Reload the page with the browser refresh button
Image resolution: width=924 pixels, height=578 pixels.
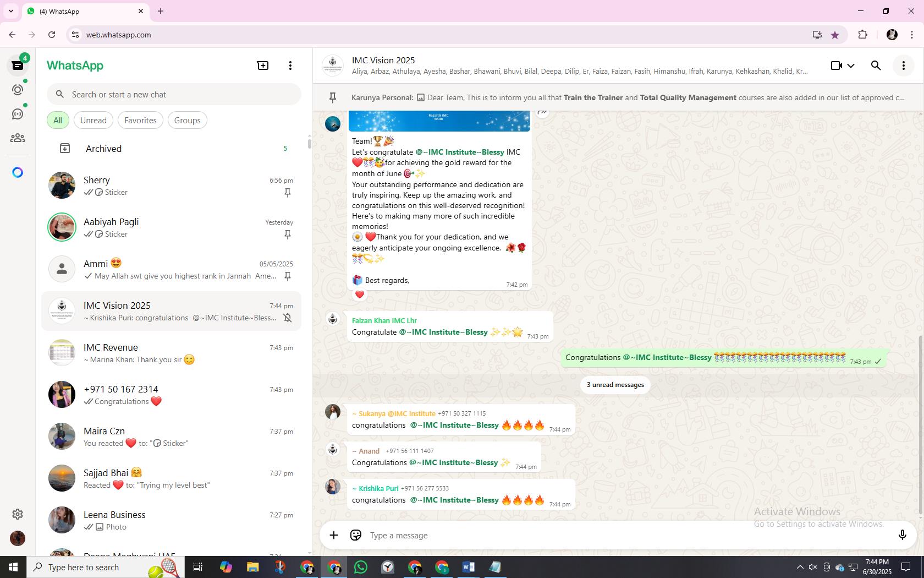[52, 35]
